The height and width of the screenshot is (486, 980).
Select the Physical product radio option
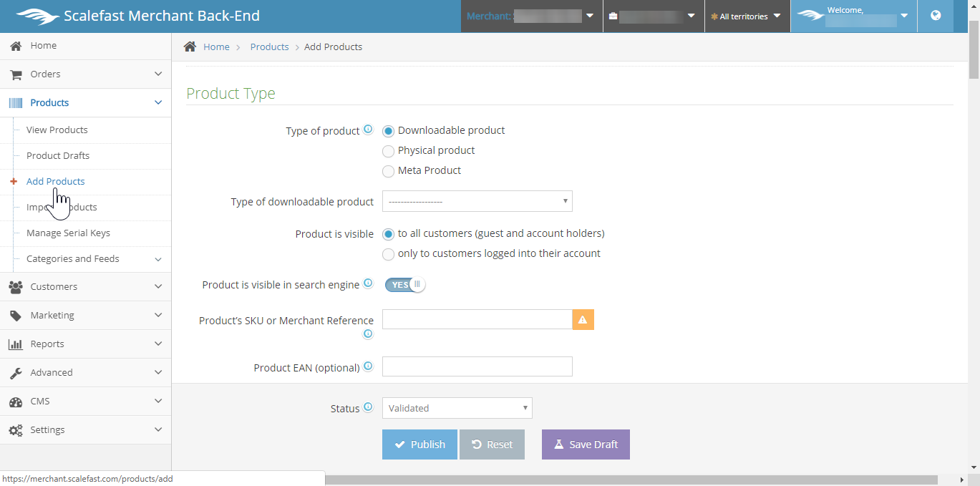(388, 151)
